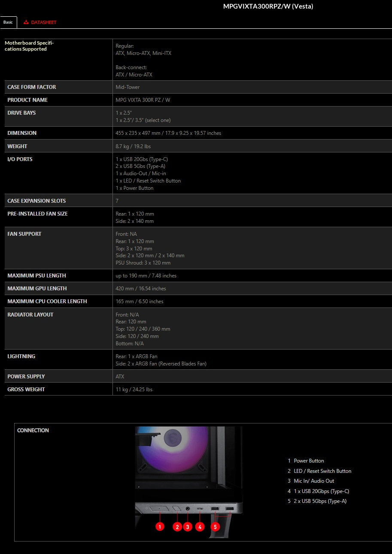Select the FAN SUPPORT row label
The height and width of the screenshot is (554, 392).
[x=24, y=234]
